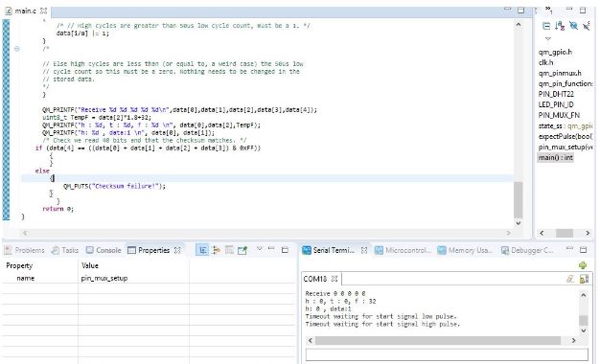
Task: Click the 'uint8_t TempF' code line
Action: (97, 118)
